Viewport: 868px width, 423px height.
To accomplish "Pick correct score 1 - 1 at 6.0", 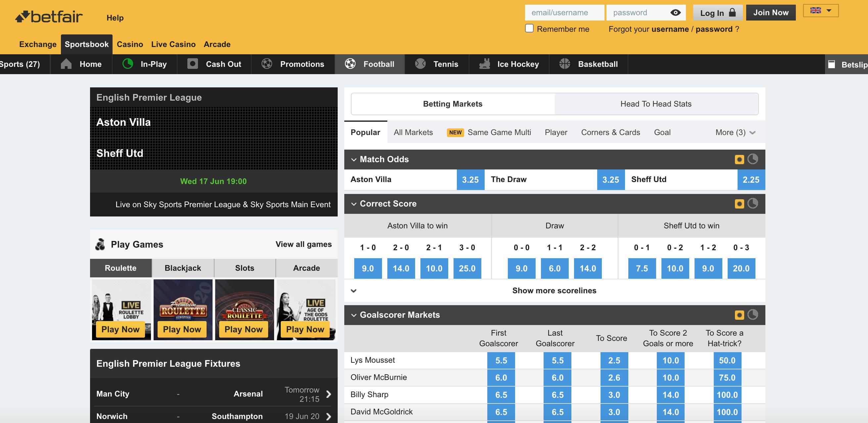I will [555, 268].
